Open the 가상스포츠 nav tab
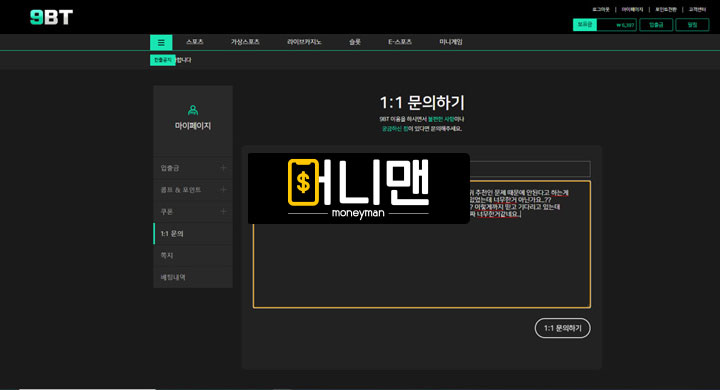 (245, 42)
